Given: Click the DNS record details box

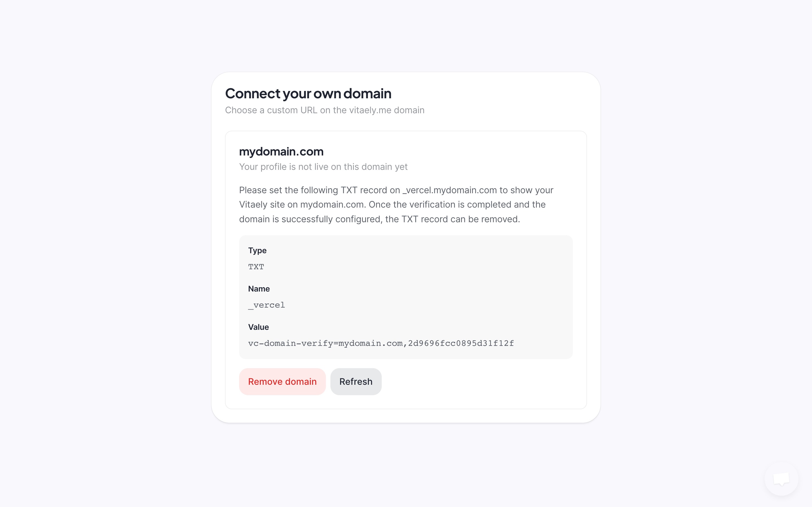Looking at the screenshot, I should point(406,296).
